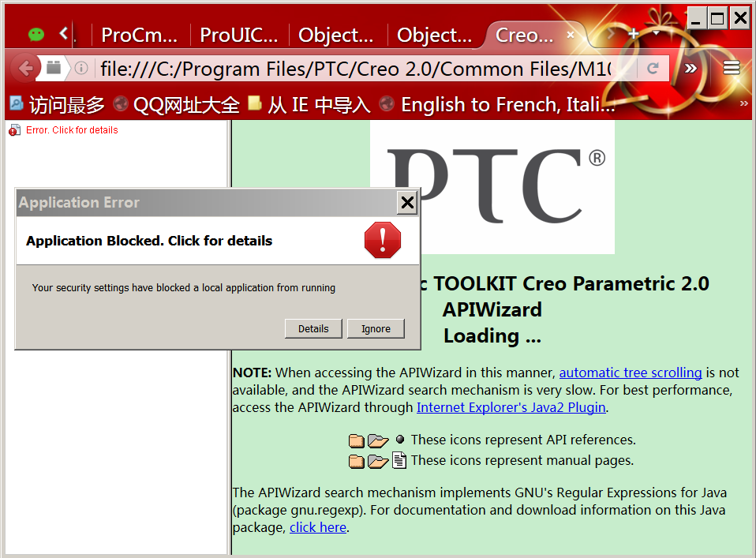The height and width of the screenshot is (558, 756).
Task: Click the Ignore button in the error dialog
Action: pyautogui.click(x=376, y=328)
